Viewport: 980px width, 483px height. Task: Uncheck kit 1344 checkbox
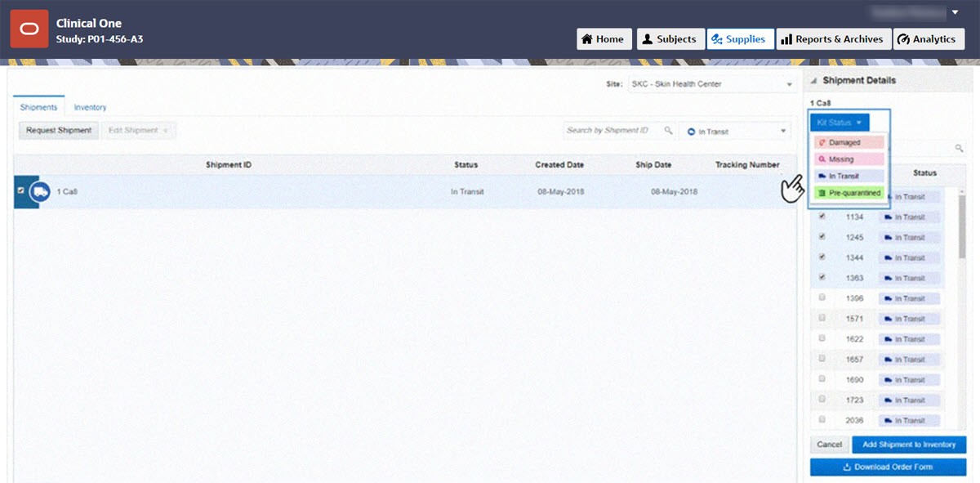point(822,257)
